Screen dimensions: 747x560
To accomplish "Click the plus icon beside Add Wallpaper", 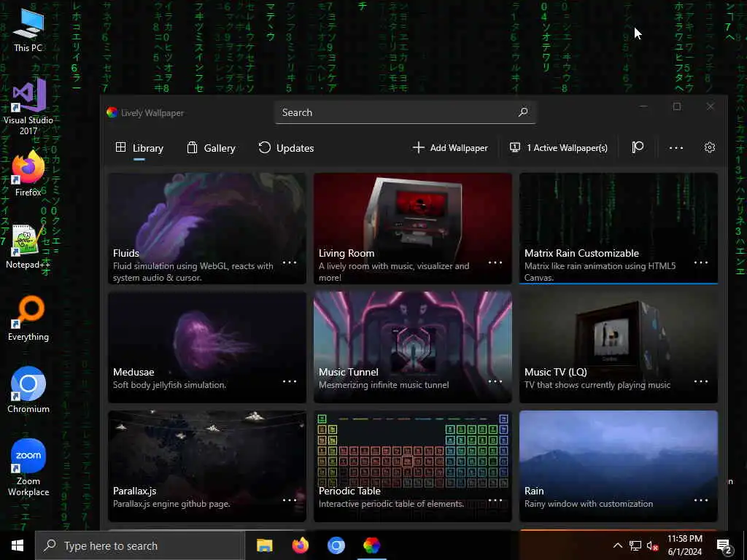I will [x=418, y=147].
